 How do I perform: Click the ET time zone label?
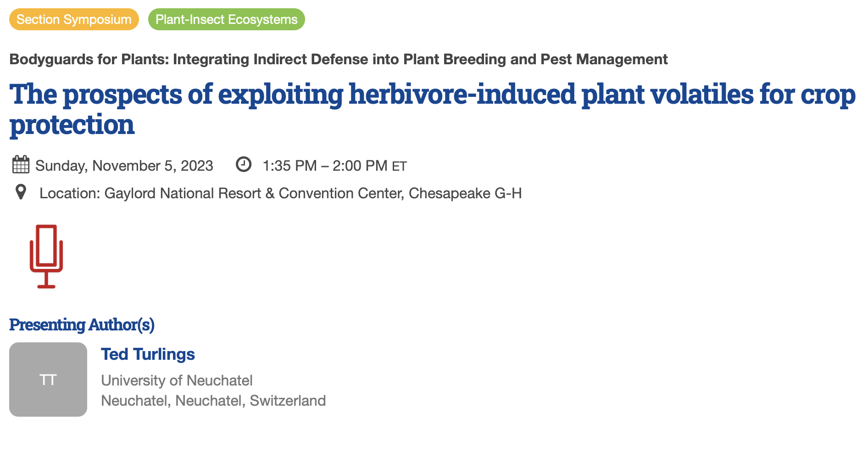tap(399, 166)
